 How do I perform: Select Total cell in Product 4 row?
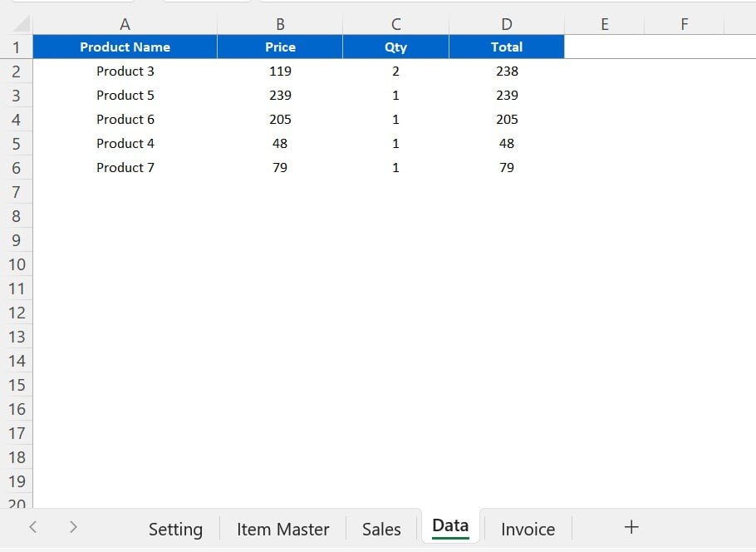click(x=507, y=143)
